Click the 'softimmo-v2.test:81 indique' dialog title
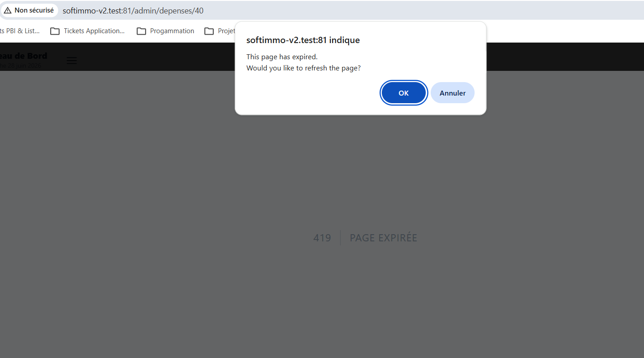 (x=303, y=40)
